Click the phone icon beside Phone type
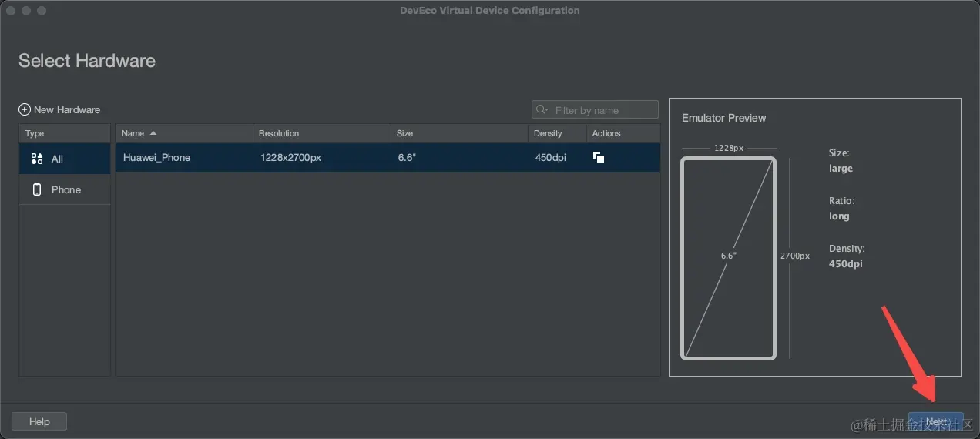Screen dimensions: 980x439 [x=37, y=189]
